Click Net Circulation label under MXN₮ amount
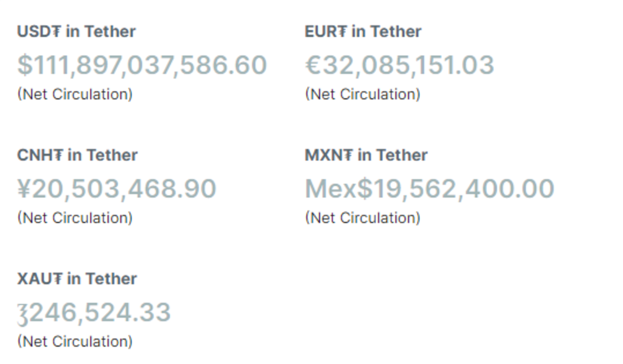The height and width of the screenshot is (364, 623). coord(363,218)
